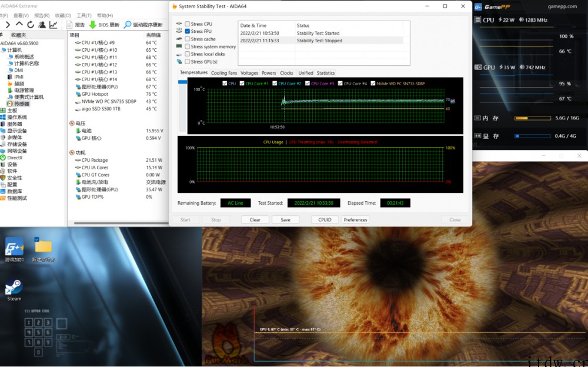Click the CPUID button
588x367 pixels.
[325, 219]
